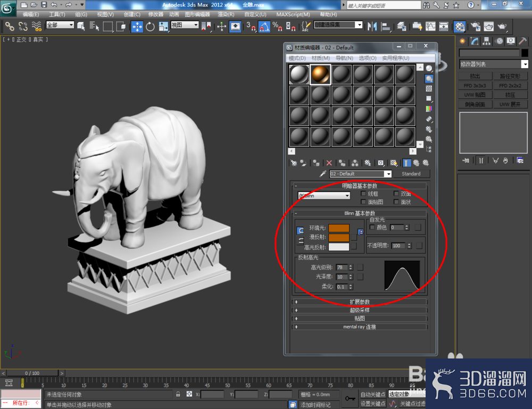Enable the 面贴图 face map checkbox
This screenshot has height=409, width=532.
363,202
